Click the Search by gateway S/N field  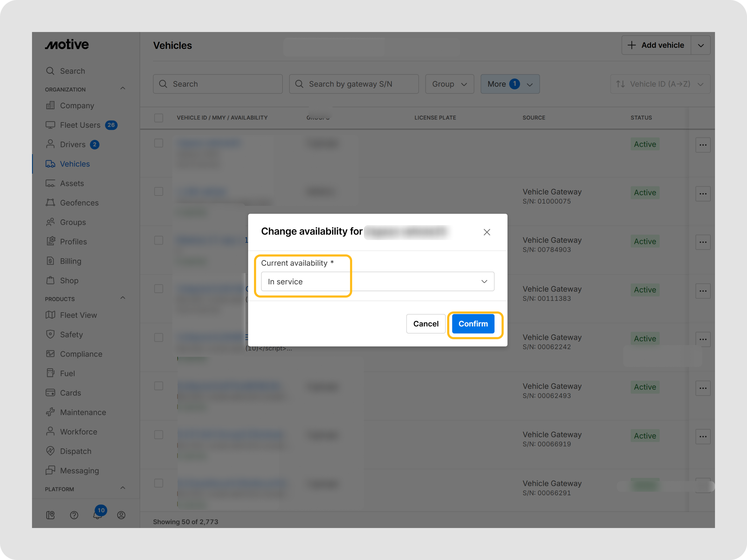pos(354,84)
